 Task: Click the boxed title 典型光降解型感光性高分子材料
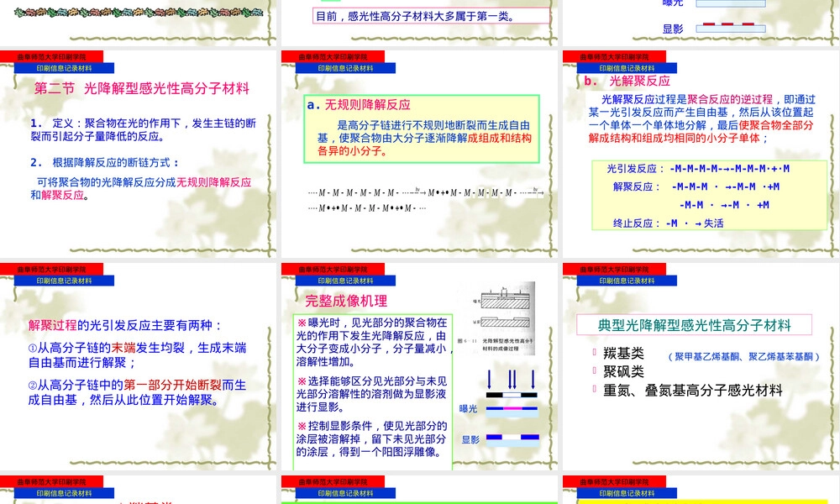point(695,325)
